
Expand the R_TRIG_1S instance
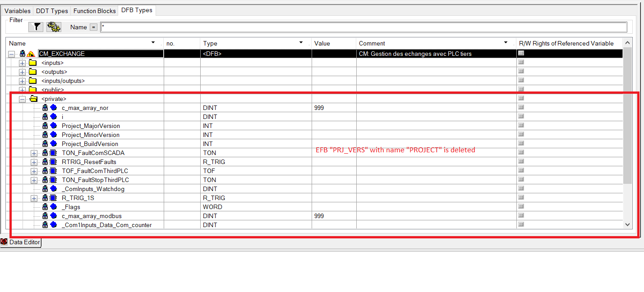click(34, 198)
